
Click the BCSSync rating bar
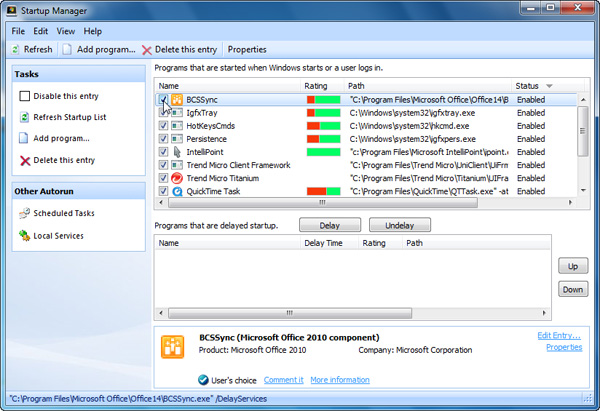click(x=323, y=100)
